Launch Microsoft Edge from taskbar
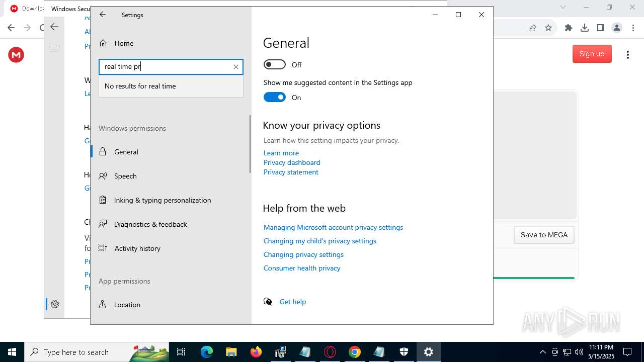644x362 pixels. tap(207, 352)
